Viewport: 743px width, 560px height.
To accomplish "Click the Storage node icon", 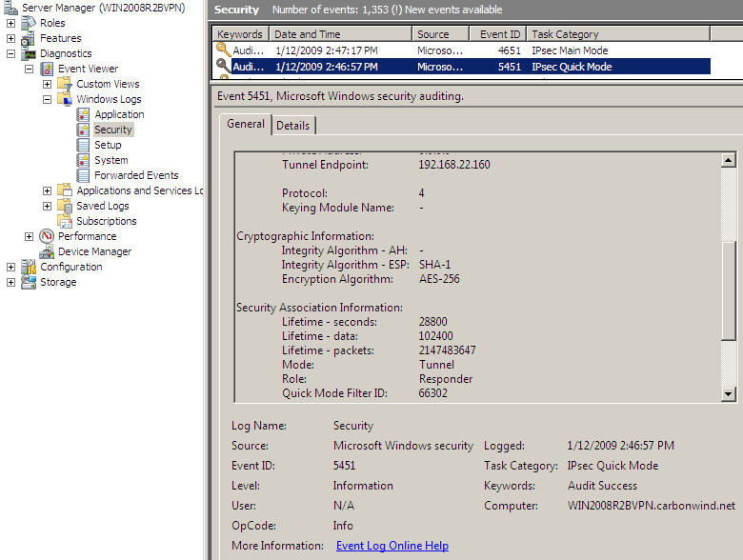I will tap(29, 282).
